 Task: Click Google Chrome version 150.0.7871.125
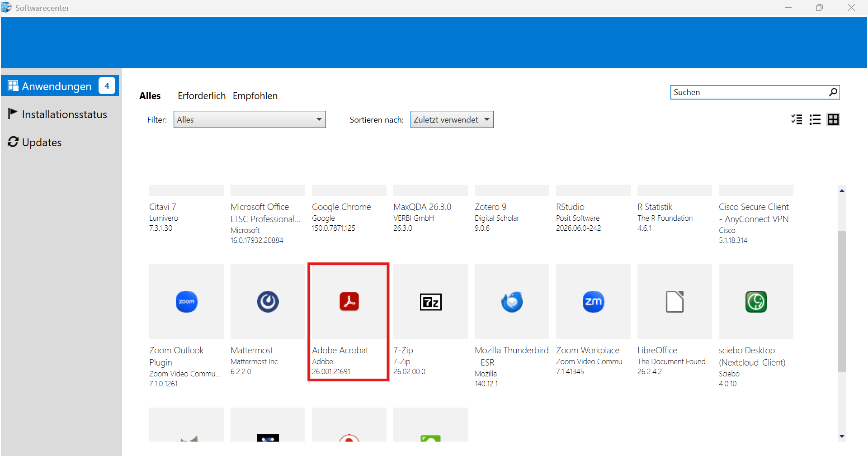point(334,228)
